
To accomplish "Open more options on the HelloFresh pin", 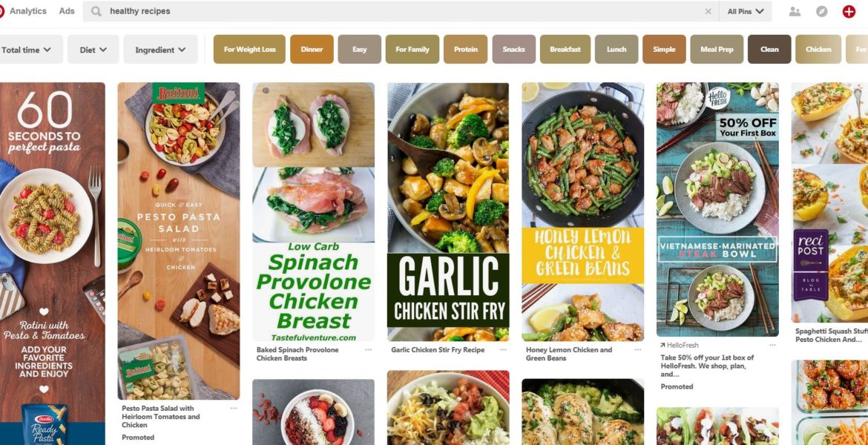I will (772, 345).
